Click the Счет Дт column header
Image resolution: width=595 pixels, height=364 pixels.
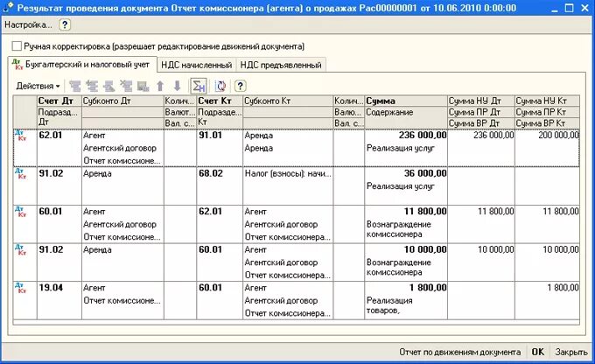coord(59,101)
